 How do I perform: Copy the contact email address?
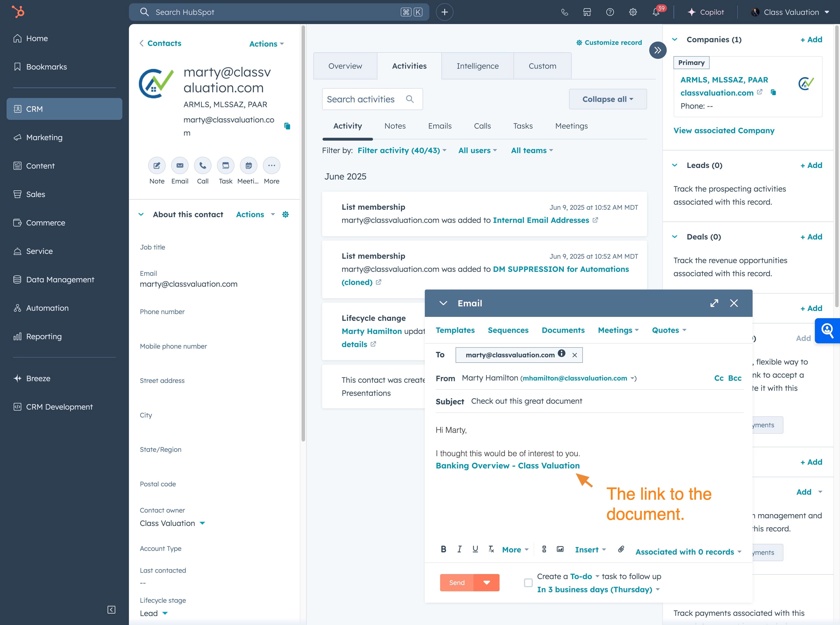click(287, 126)
